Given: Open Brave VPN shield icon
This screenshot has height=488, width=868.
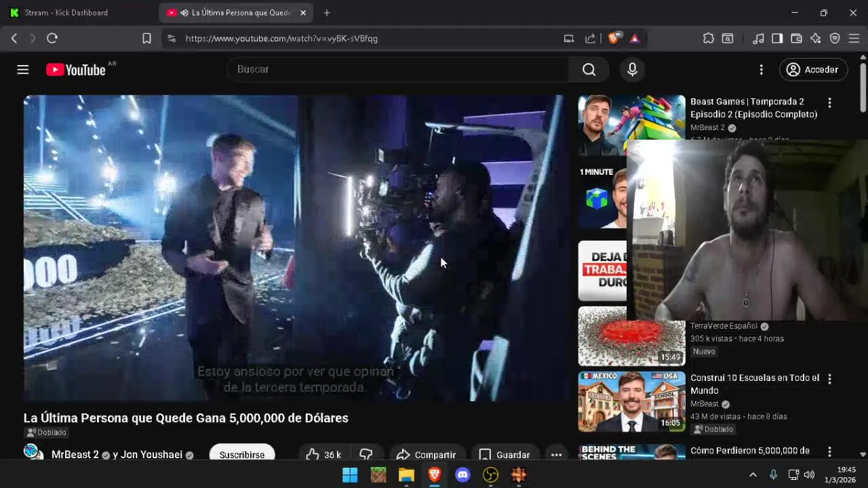Looking at the screenshot, I should tap(835, 39).
